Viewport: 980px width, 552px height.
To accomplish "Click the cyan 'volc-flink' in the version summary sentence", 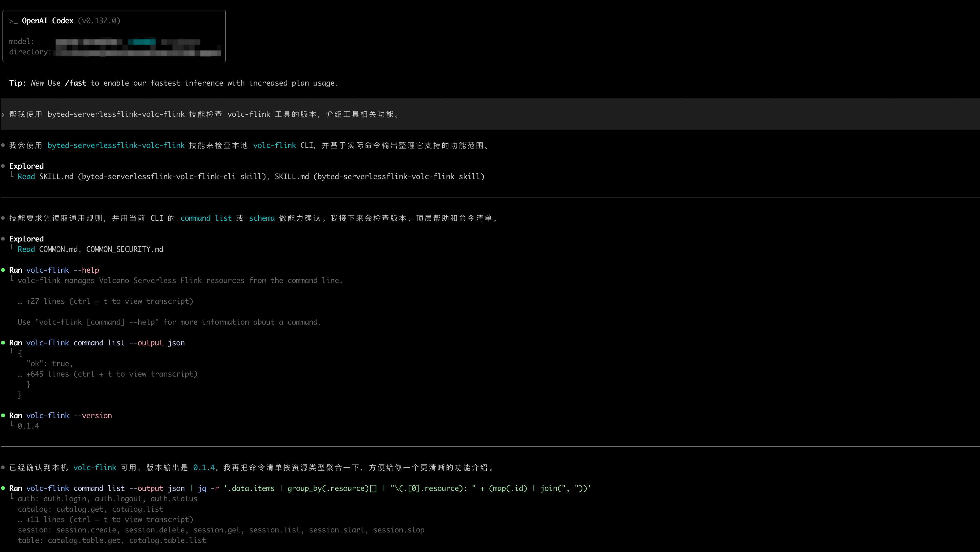I will pyautogui.click(x=95, y=467).
